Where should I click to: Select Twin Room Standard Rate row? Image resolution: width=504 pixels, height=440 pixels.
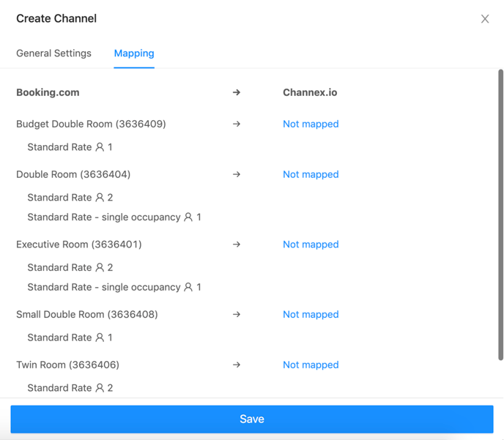70,388
